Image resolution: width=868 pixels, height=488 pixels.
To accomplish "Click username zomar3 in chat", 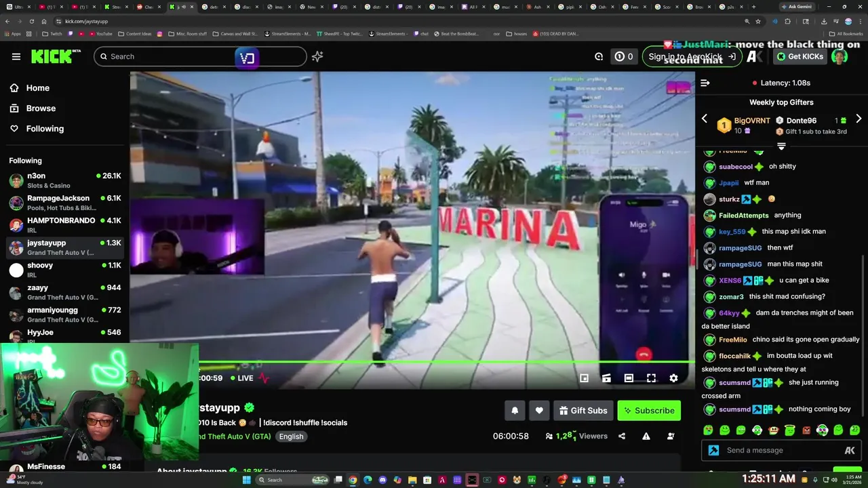I will coord(731,297).
